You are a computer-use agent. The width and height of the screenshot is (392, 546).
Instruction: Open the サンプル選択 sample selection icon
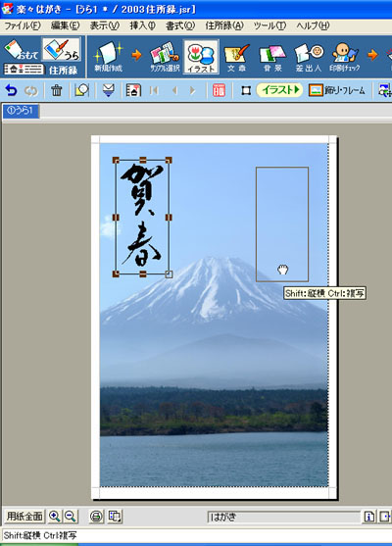[165, 57]
